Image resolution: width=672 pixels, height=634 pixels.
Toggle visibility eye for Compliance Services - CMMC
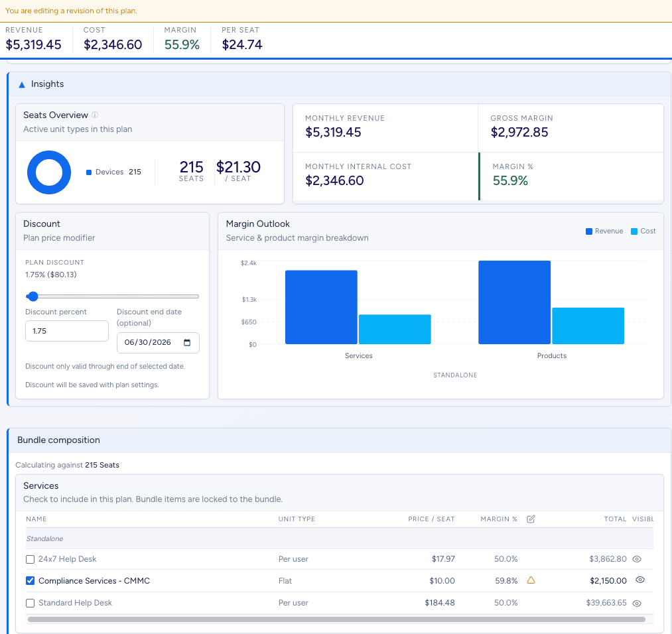pos(640,580)
